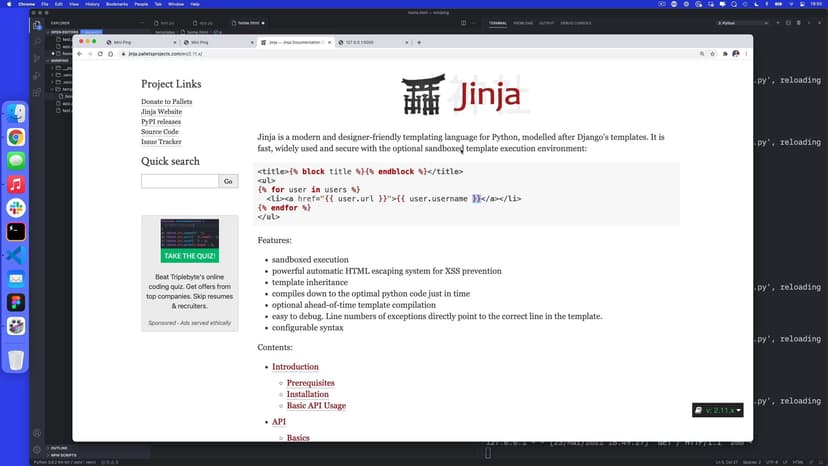828x466 pixels.
Task: Open the Installation contents link
Action: [307, 394]
